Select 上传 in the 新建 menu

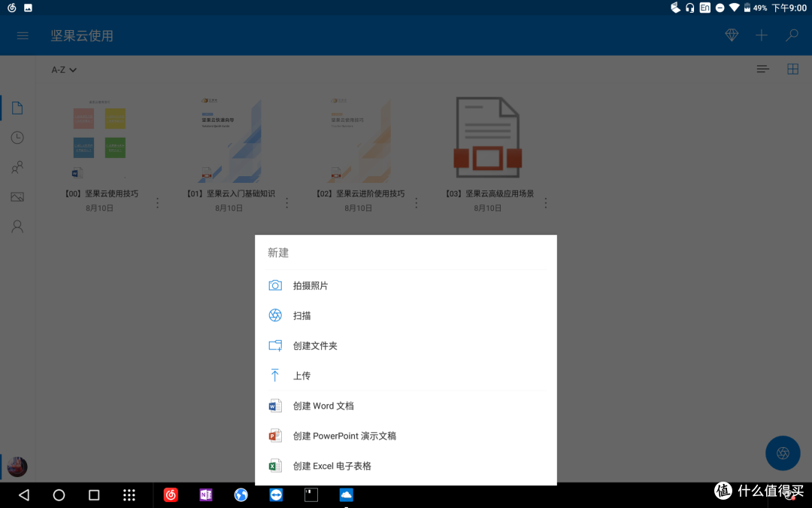click(x=405, y=376)
